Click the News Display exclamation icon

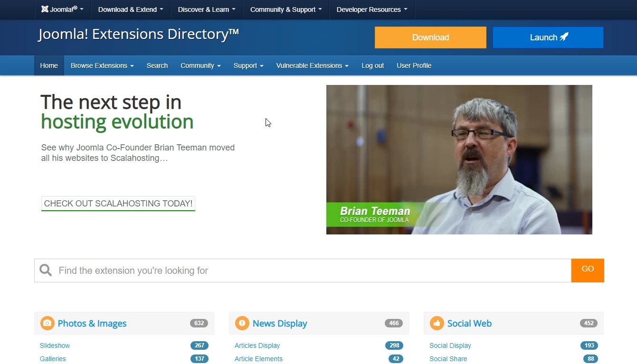pos(242,323)
